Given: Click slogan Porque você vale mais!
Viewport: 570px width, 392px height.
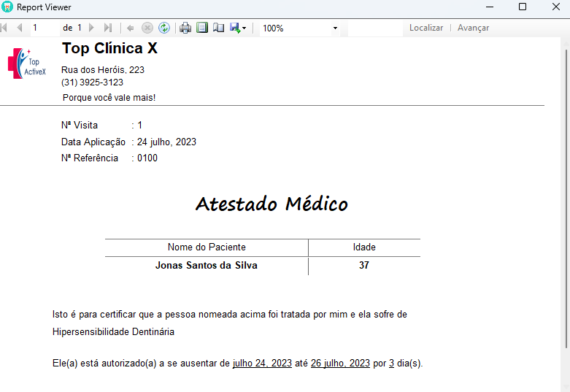Looking at the screenshot, I should click(109, 98).
